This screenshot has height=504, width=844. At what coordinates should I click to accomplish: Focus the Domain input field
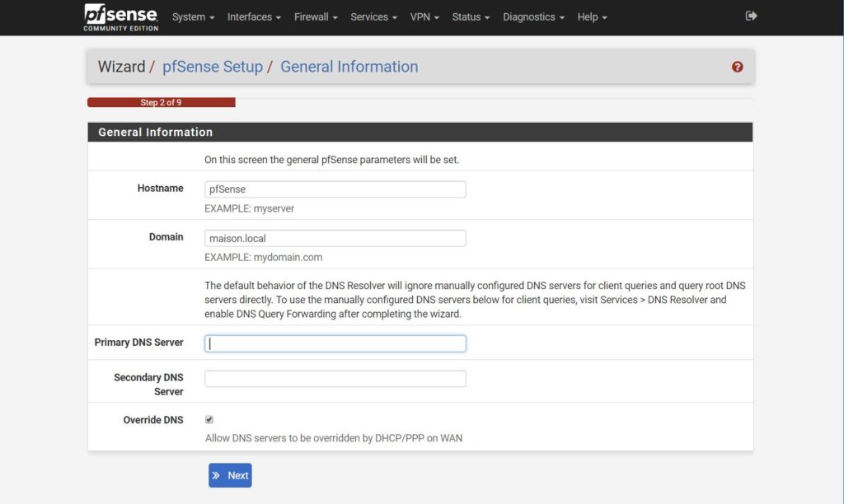pos(335,238)
